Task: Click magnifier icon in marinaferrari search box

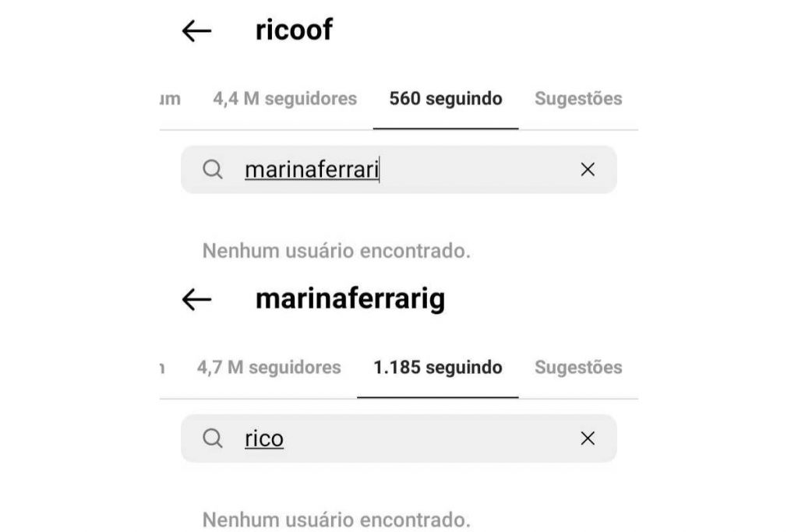Action: click(213, 170)
